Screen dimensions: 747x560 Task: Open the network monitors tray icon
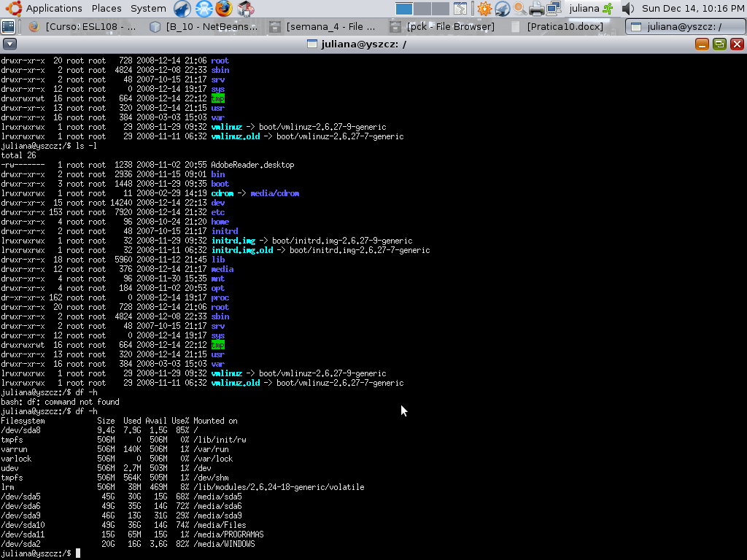[554, 8]
